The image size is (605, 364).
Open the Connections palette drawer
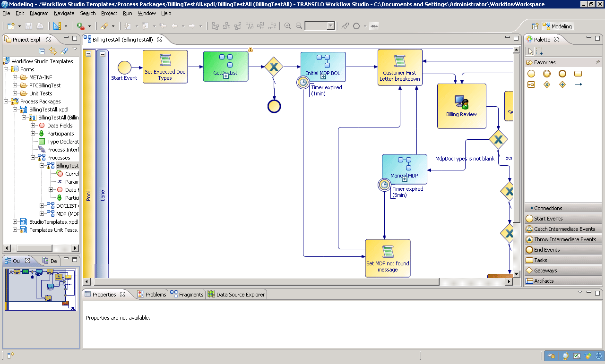tap(563, 208)
